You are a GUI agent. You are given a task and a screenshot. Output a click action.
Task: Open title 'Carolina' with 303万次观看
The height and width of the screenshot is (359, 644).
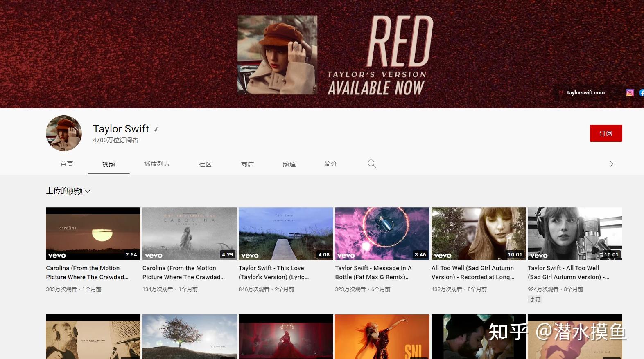[x=87, y=273]
